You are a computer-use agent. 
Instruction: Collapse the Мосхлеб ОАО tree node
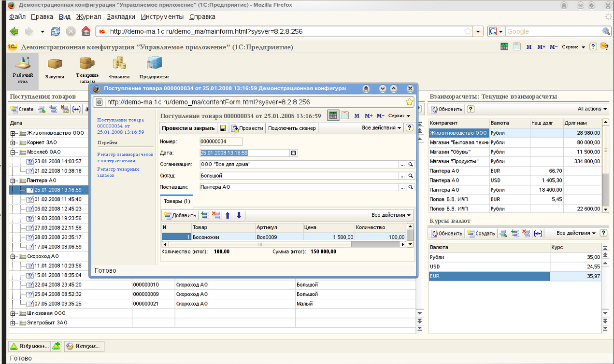coord(13,152)
